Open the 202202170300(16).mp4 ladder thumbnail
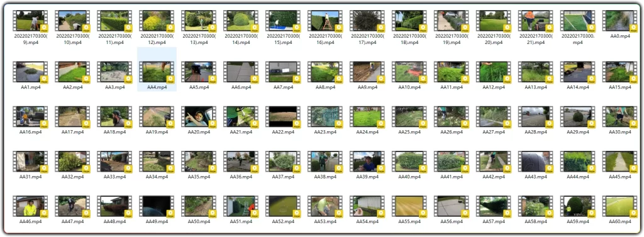The image size is (644, 237). (325, 21)
